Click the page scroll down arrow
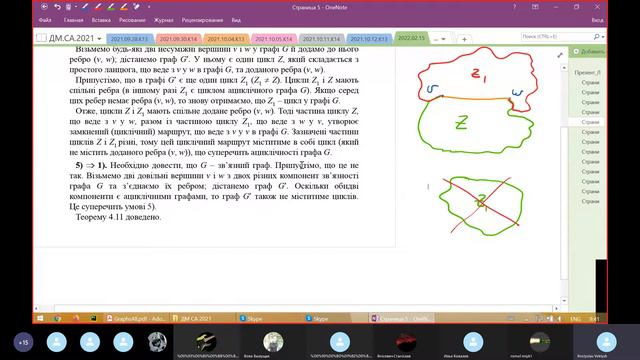 pos(564,301)
